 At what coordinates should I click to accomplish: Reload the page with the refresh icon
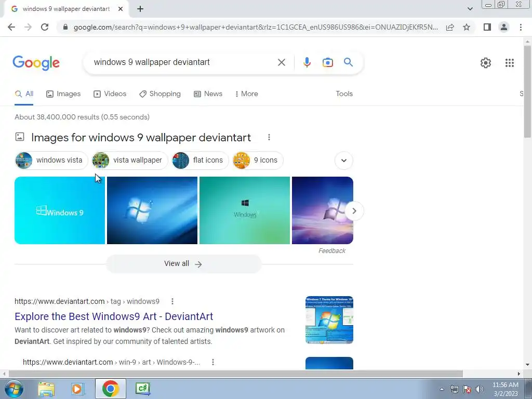[x=45, y=27]
